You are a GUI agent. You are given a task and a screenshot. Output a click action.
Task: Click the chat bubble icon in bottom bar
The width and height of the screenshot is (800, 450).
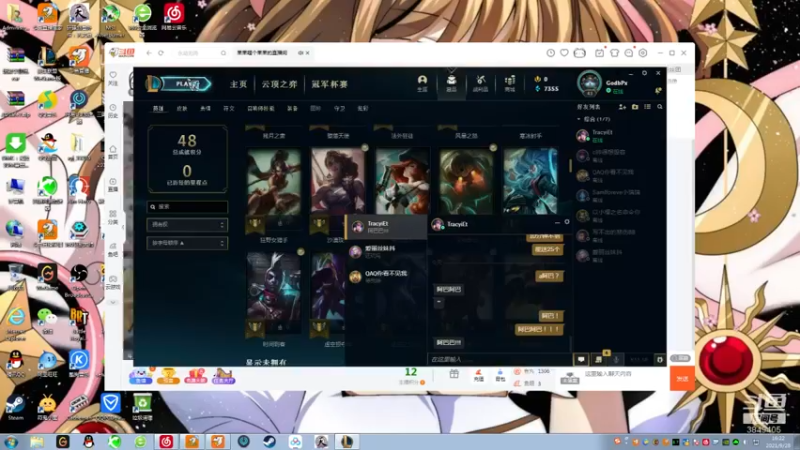581,360
